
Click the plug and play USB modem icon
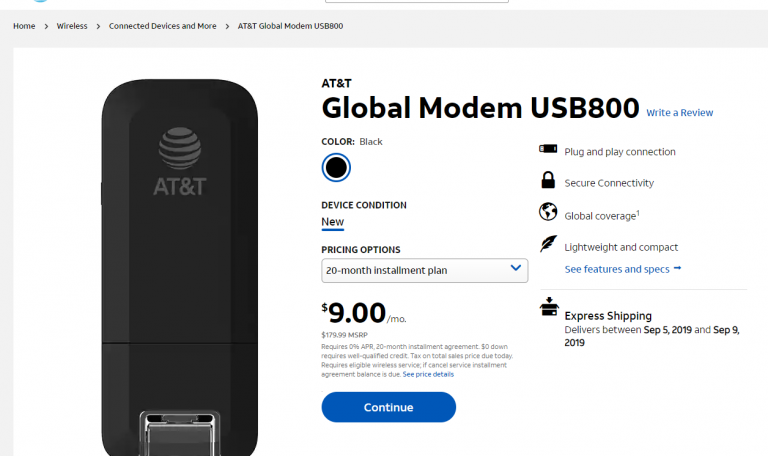click(548, 151)
